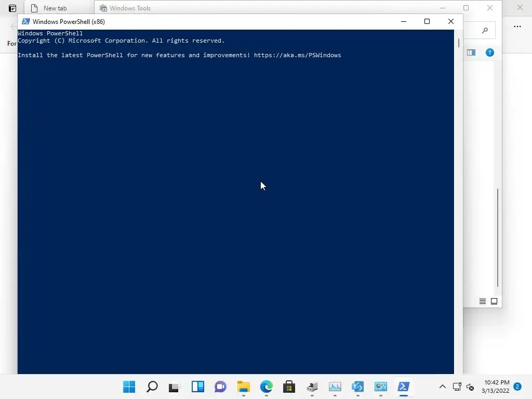Select the active PowerShell taskbar icon

tap(403, 387)
